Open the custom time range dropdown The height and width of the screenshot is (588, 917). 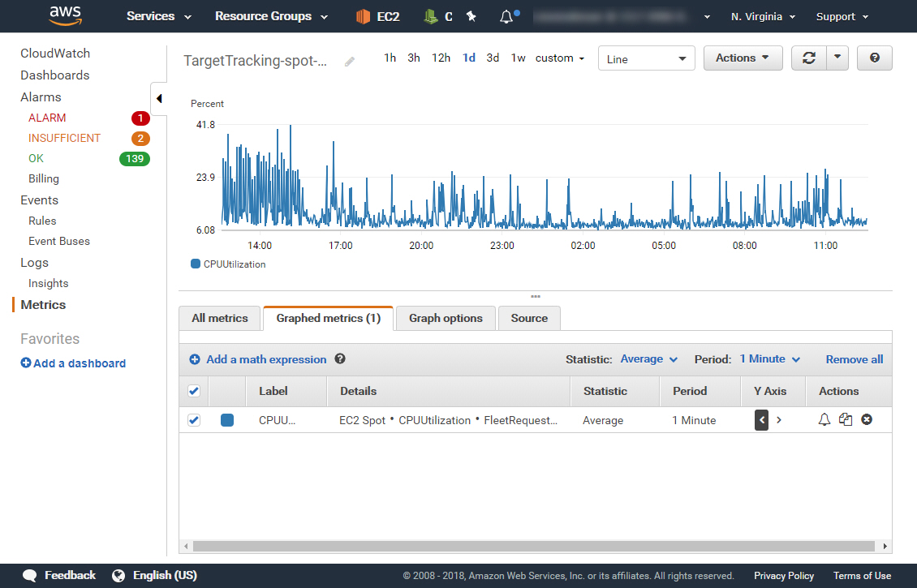tap(560, 58)
